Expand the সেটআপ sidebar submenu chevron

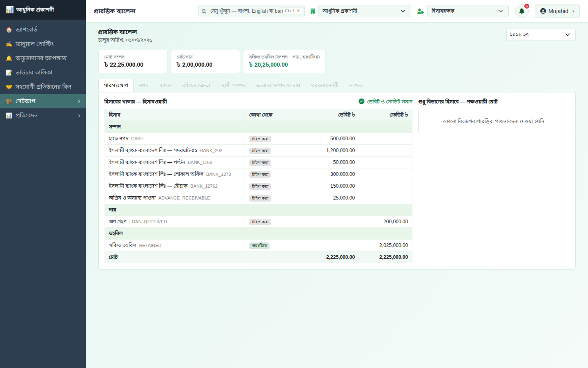point(79,101)
